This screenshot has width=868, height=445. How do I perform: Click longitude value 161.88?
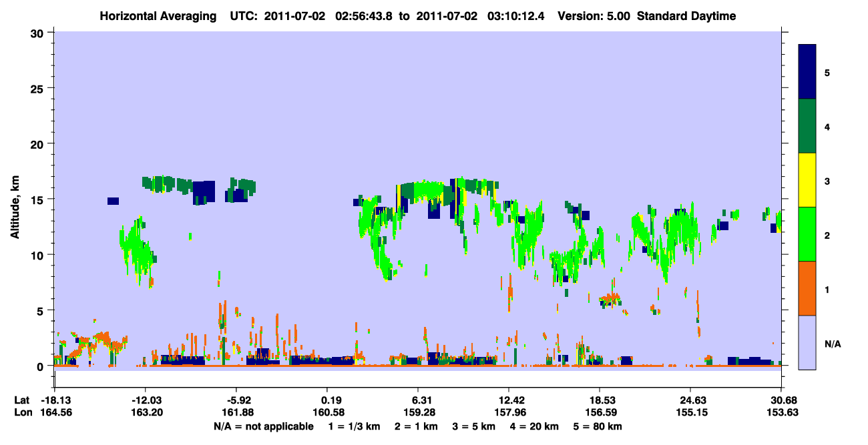click(236, 413)
